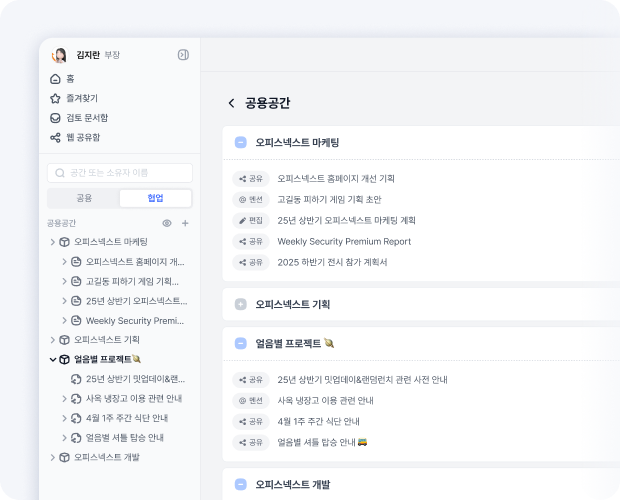620x500 pixels.
Task: Click the add space plus icon
Action: pos(185,223)
